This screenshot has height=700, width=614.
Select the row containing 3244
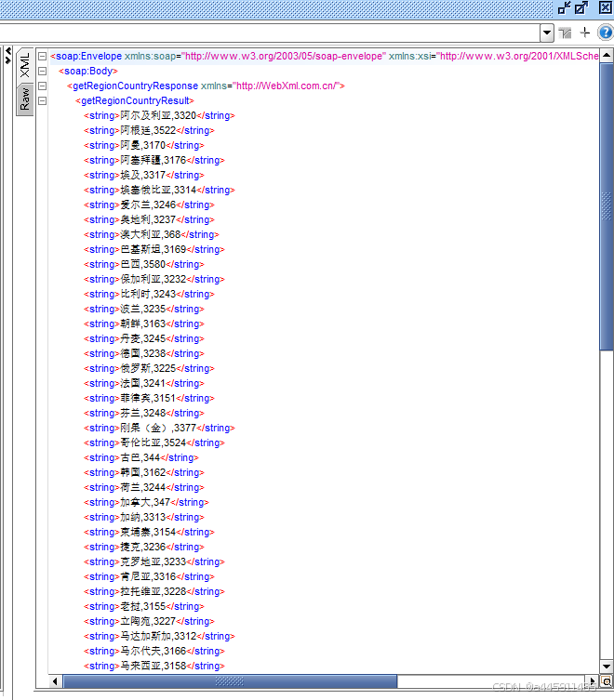pyautogui.click(x=144, y=487)
